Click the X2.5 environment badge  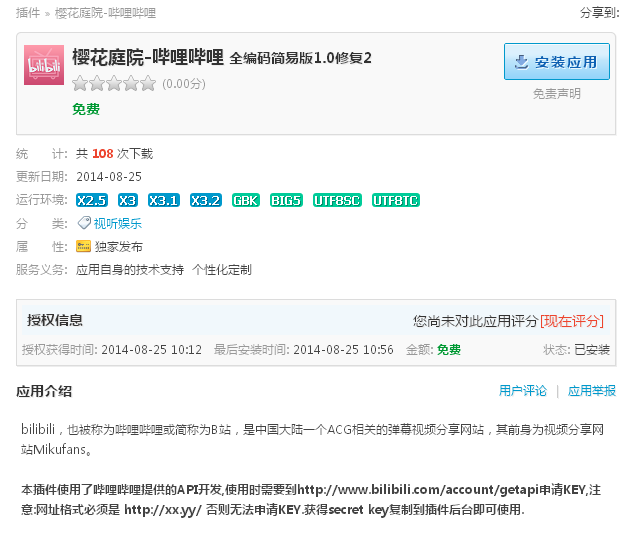coord(92,200)
